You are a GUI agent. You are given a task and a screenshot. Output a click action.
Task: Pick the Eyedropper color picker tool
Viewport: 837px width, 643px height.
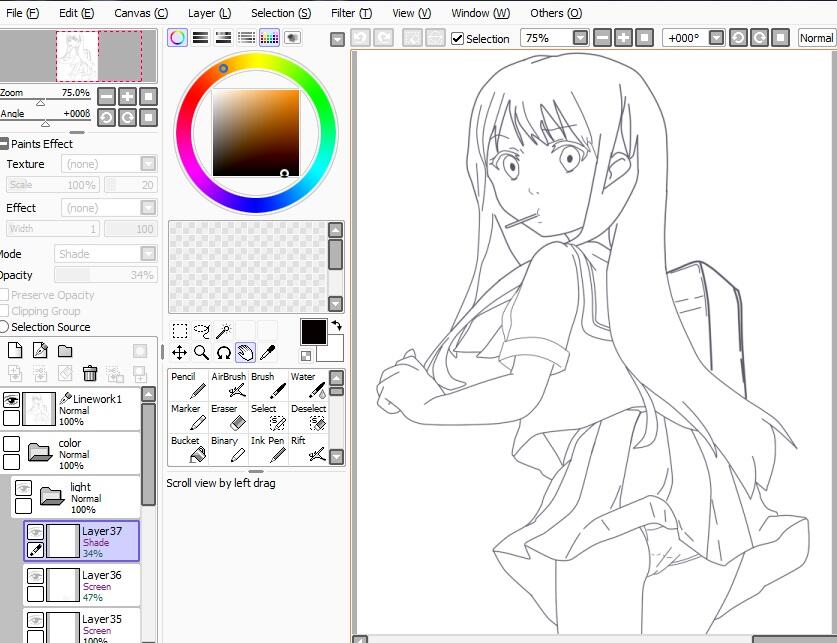pos(267,353)
